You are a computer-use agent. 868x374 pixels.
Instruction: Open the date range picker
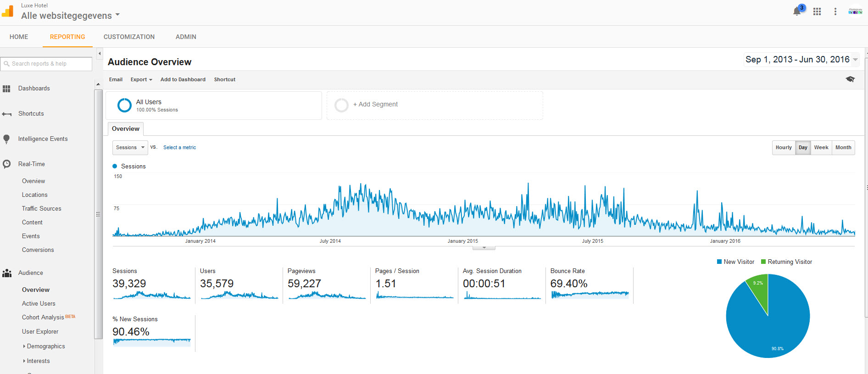(x=801, y=60)
